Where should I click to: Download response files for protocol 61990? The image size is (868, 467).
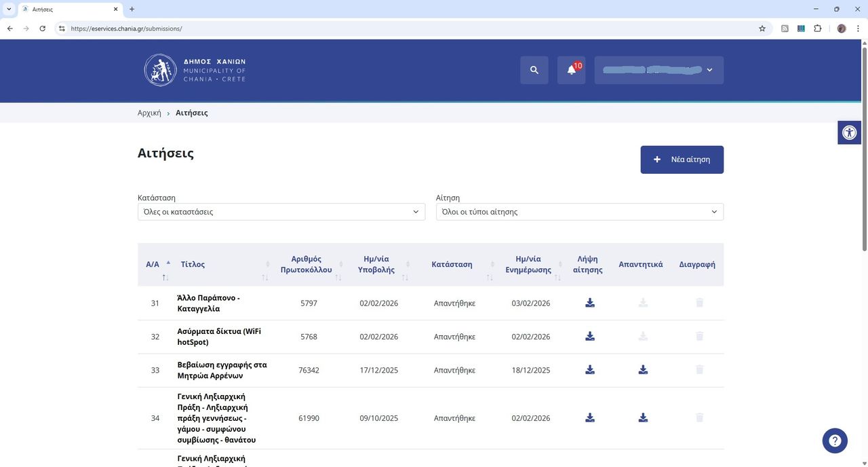coord(643,418)
